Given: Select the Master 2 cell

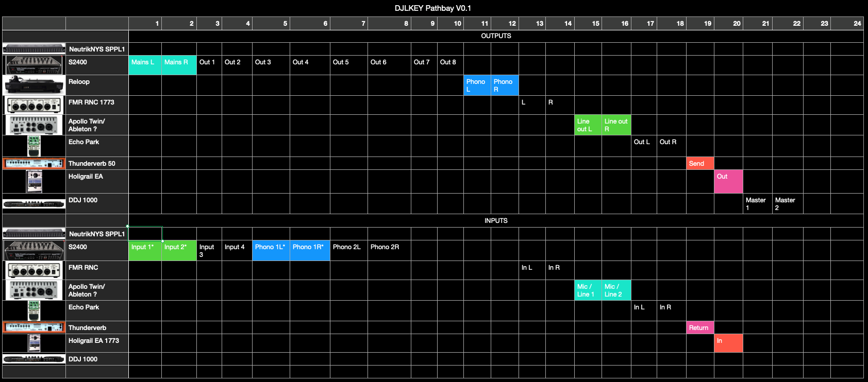Looking at the screenshot, I should pyautogui.click(x=788, y=204).
